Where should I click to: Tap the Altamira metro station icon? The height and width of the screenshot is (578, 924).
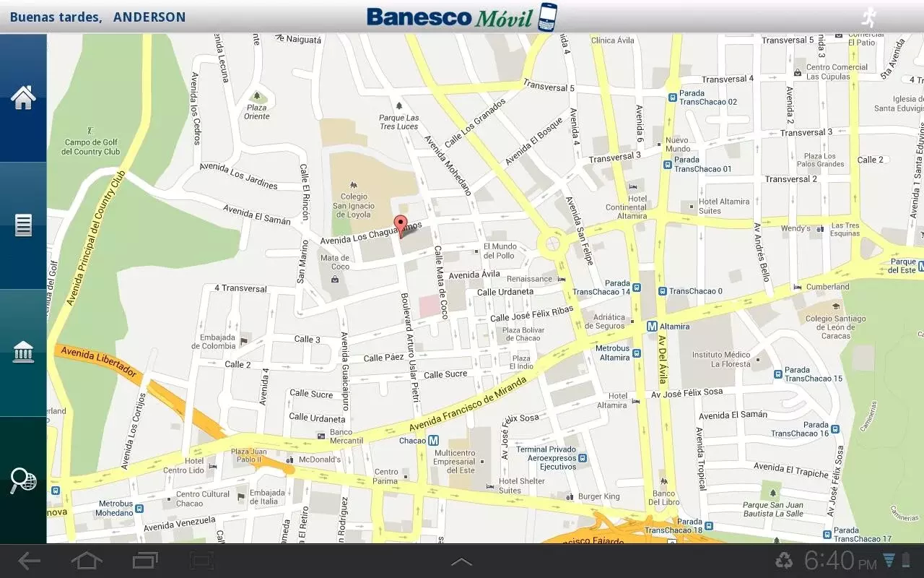click(x=652, y=326)
